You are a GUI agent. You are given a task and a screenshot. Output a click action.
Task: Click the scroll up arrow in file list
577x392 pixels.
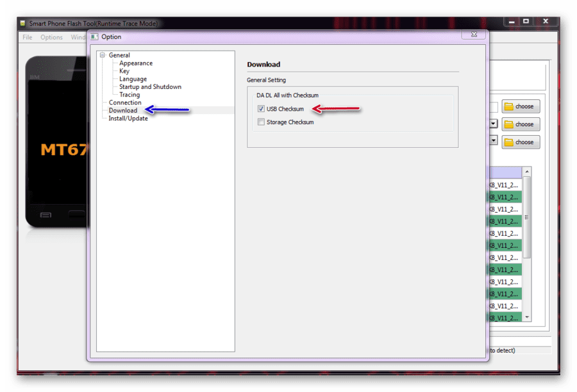coord(527,172)
